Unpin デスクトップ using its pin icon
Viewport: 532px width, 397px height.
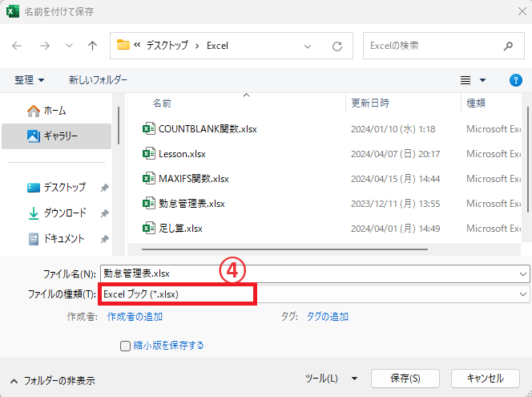(104, 188)
